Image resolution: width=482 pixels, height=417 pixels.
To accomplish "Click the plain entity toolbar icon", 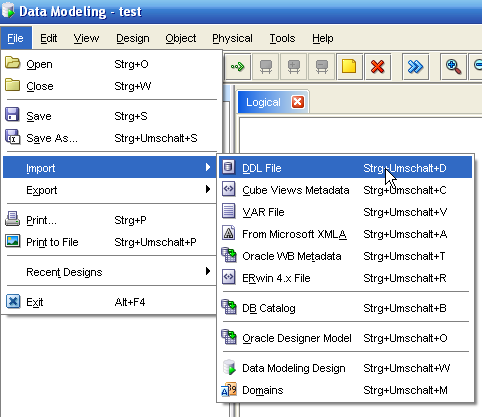I will pos(266,67).
